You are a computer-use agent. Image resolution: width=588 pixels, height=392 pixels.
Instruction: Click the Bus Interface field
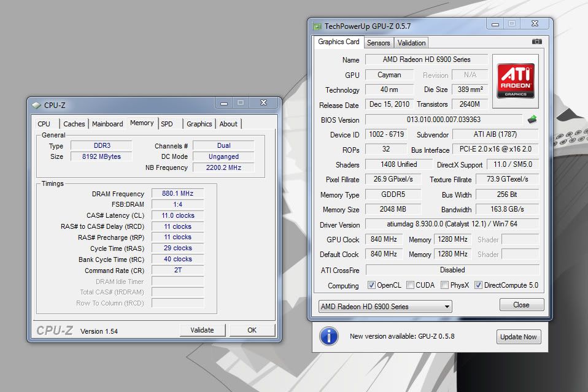495,149
